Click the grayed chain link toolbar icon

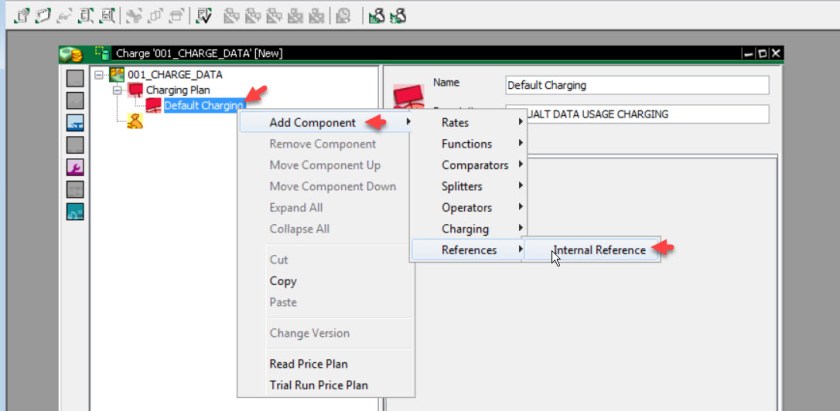pyautogui.click(x=64, y=16)
